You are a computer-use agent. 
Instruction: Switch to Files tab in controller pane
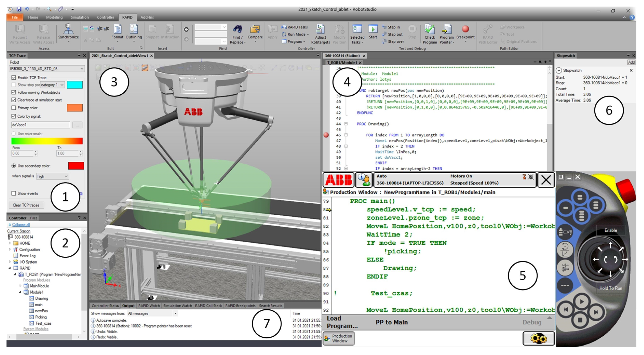click(33, 218)
